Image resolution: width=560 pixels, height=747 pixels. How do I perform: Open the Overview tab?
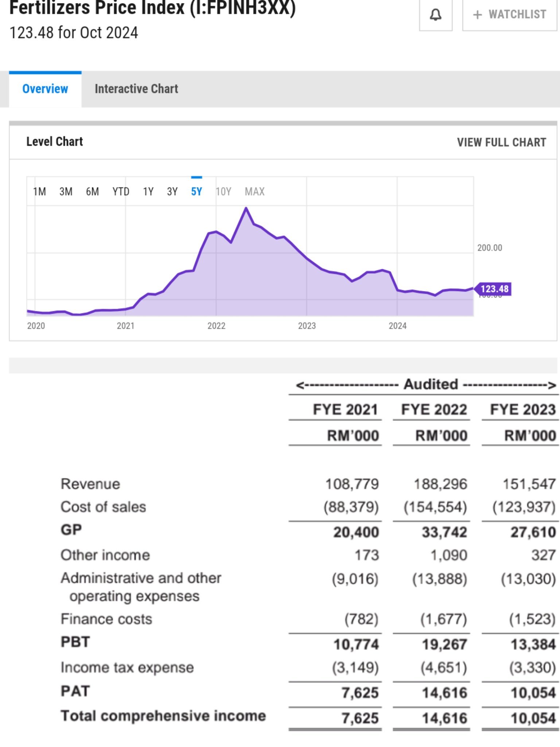click(45, 89)
